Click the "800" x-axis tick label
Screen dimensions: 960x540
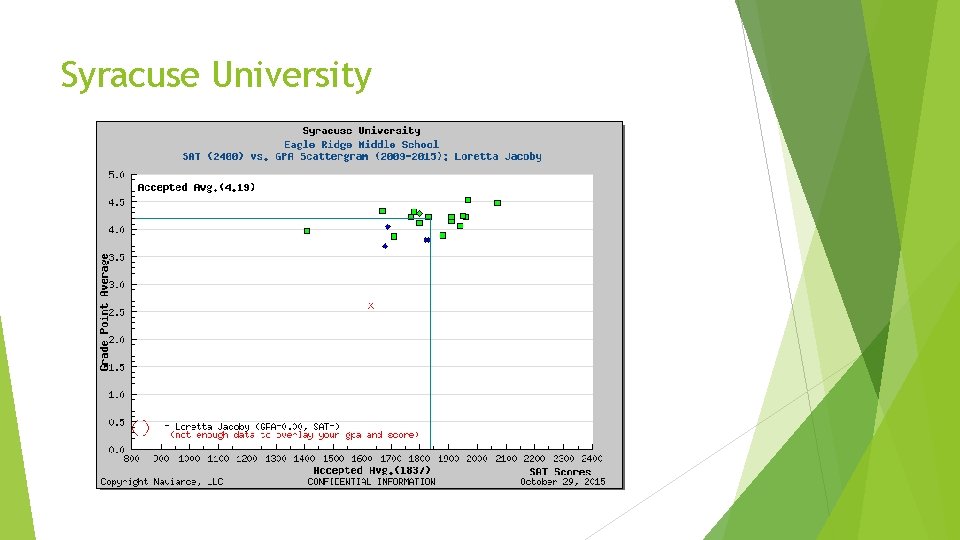point(132,459)
